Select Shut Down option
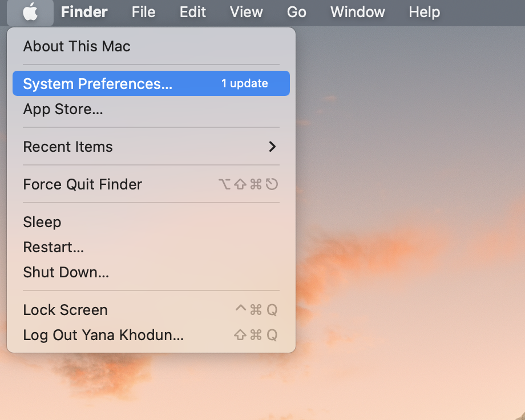Image resolution: width=525 pixels, height=420 pixels. tap(151, 272)
